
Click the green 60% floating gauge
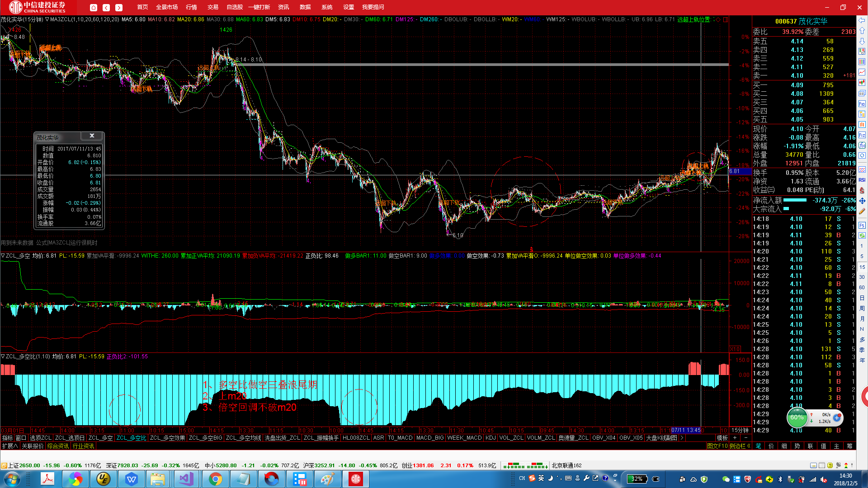[797, 418]
